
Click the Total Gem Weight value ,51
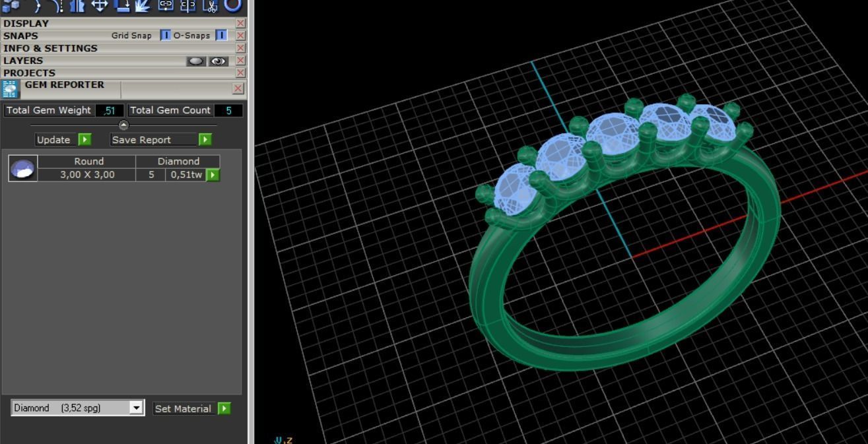point(109,110)
